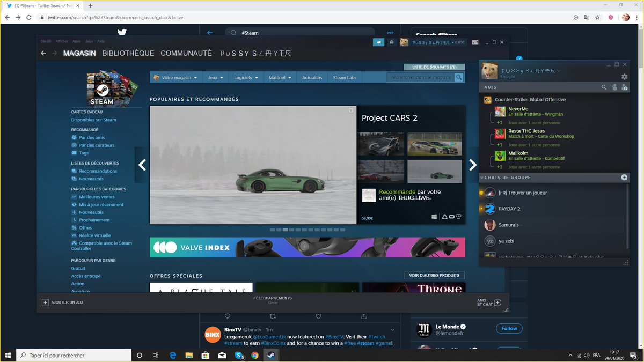Image resolution: width=644 pixels, height=362 pixels.
Task: Expand the Samurais chat options arrow
Action: [521, 225]
